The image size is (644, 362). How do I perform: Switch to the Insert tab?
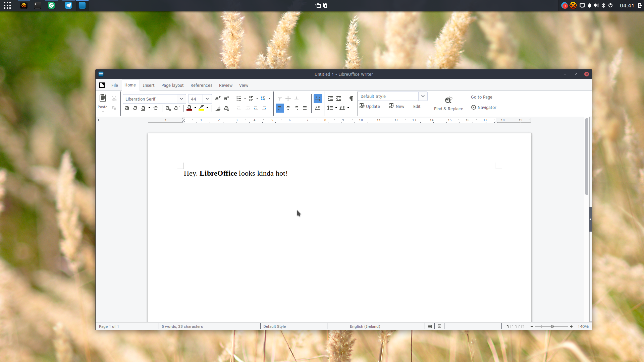tap(149, 85)
